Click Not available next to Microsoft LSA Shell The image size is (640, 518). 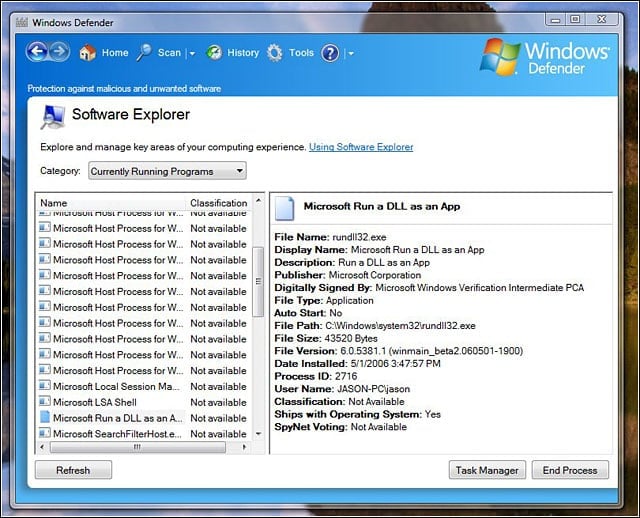point(218,402)
